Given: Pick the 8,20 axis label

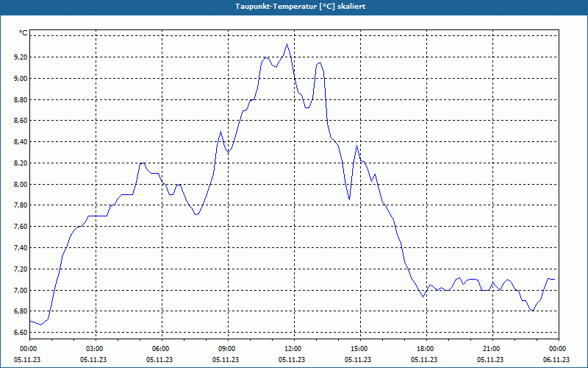Looking at the screenshot, I should click(21, 163).
